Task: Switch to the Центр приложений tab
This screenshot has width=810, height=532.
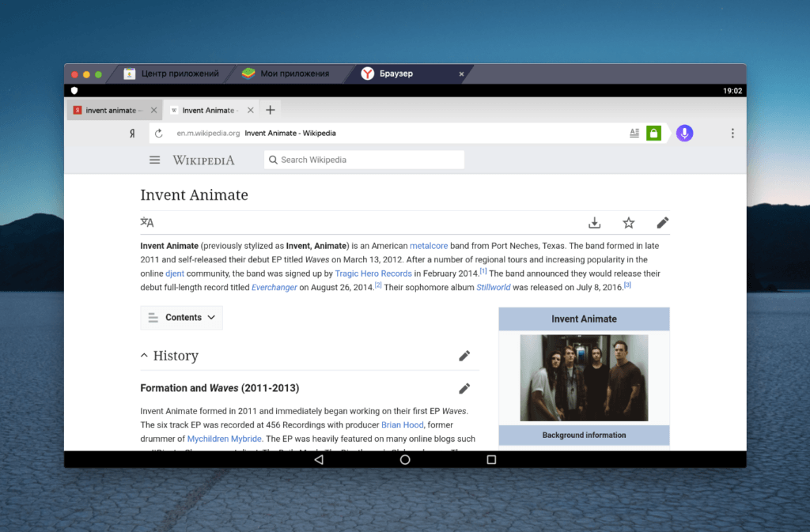Action: (172, 74)
